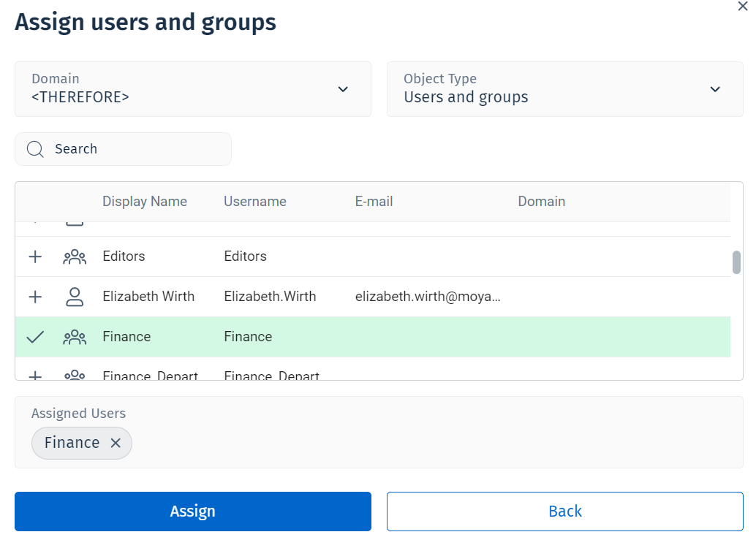Image resolution: width=756 pixels, height=540 pixels.
Task: Click the group icon for Finance_Depart row
Action: 75,376
